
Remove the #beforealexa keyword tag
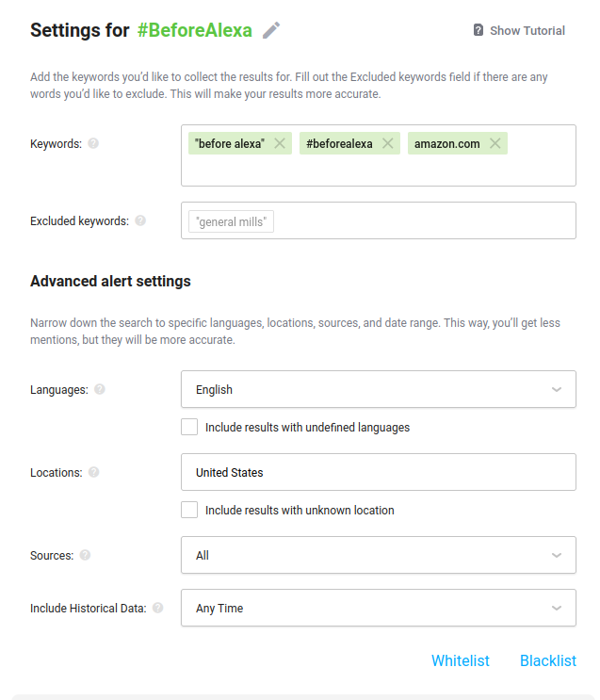coord(387,143)
